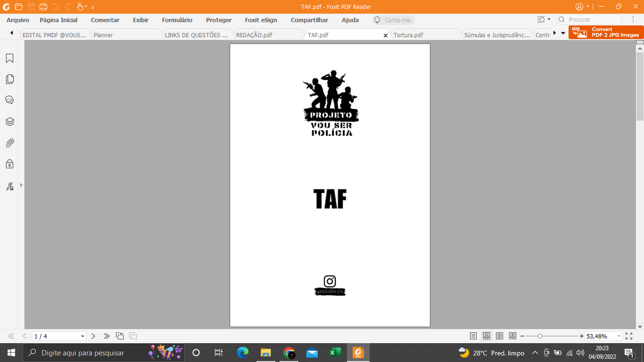Open the Comments panel icon
This screenshot has width=644, height=362.
pyautogui.click(x=9, y=100)
